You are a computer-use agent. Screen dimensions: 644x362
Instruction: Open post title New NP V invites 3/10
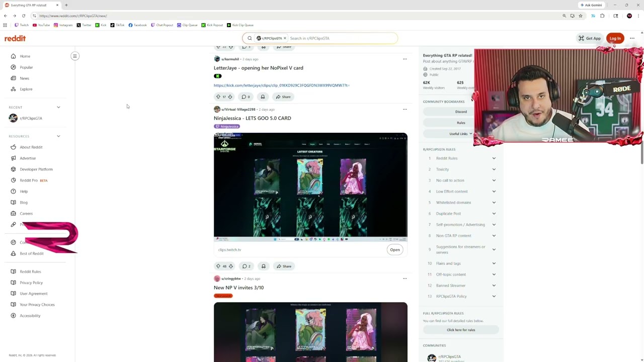point(238,288)
